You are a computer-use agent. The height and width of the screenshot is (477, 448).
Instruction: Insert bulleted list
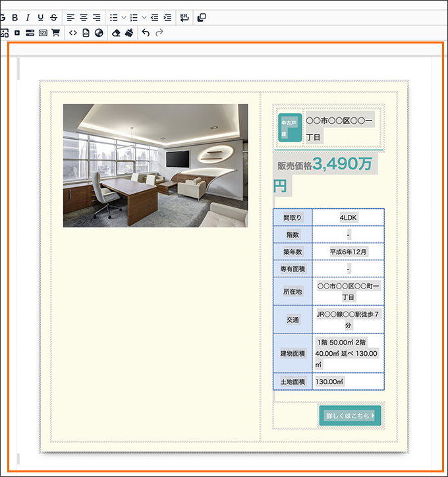tap(114, 18)
